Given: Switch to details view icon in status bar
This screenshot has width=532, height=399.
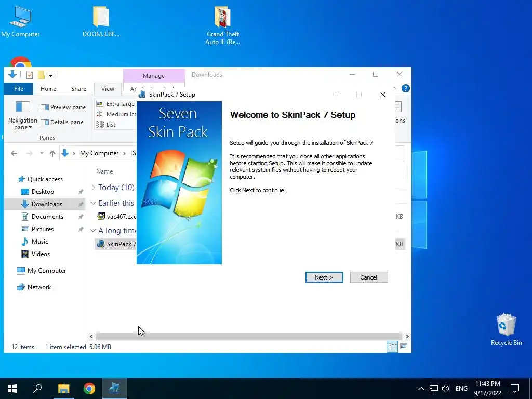Looking at the screenshot, I should point(393,347).
